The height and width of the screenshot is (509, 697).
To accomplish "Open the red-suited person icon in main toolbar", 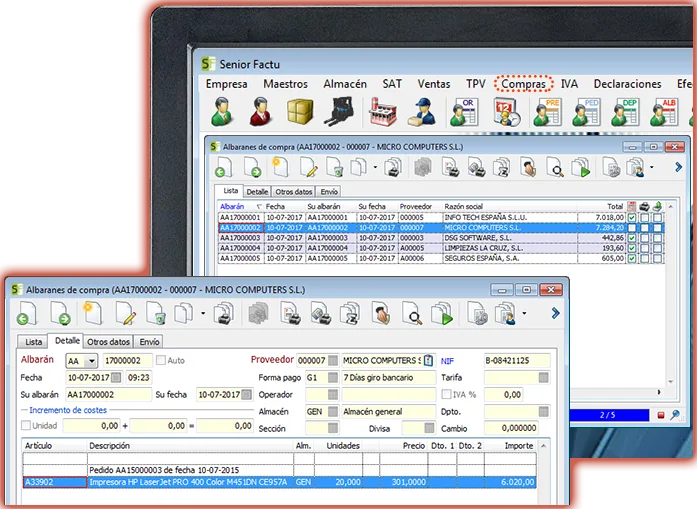I will pos(261,112).
